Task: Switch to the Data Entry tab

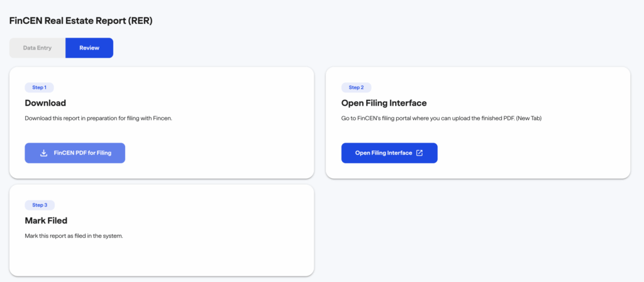Action: click(37, 48)
